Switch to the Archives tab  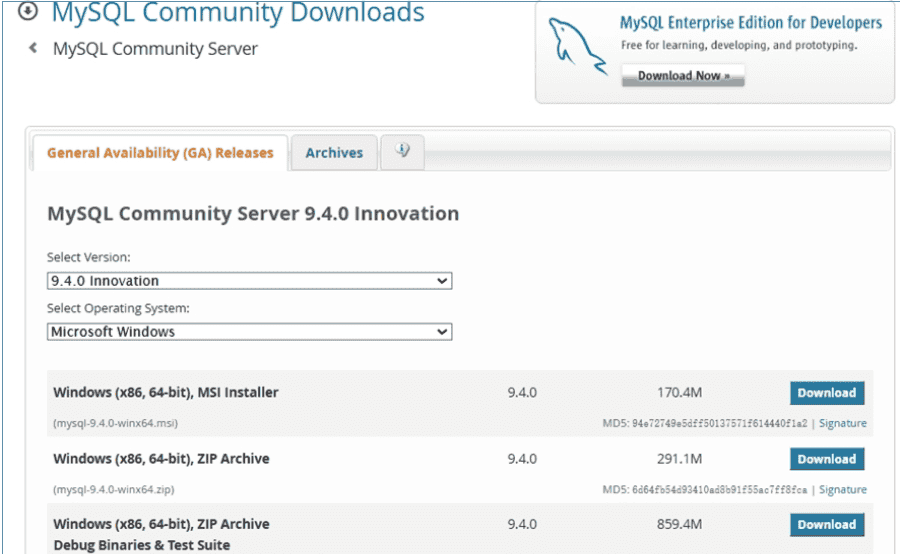point(334,153)
